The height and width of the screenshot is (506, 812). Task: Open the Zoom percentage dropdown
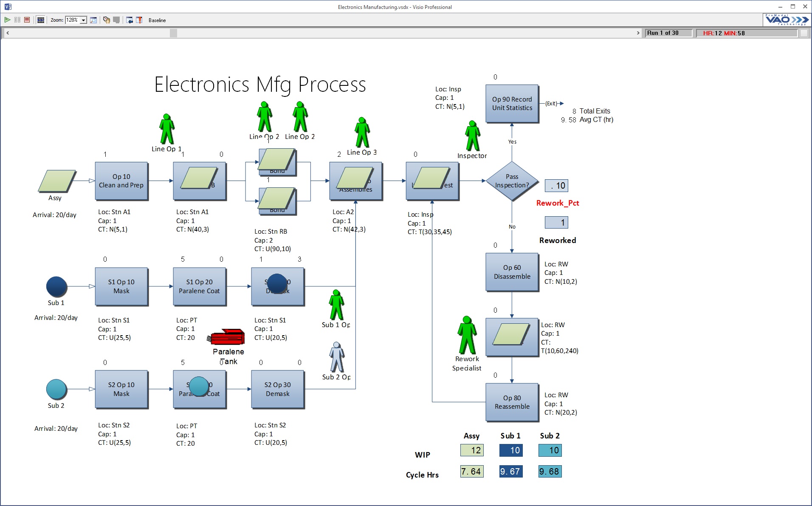pos(84,20)
